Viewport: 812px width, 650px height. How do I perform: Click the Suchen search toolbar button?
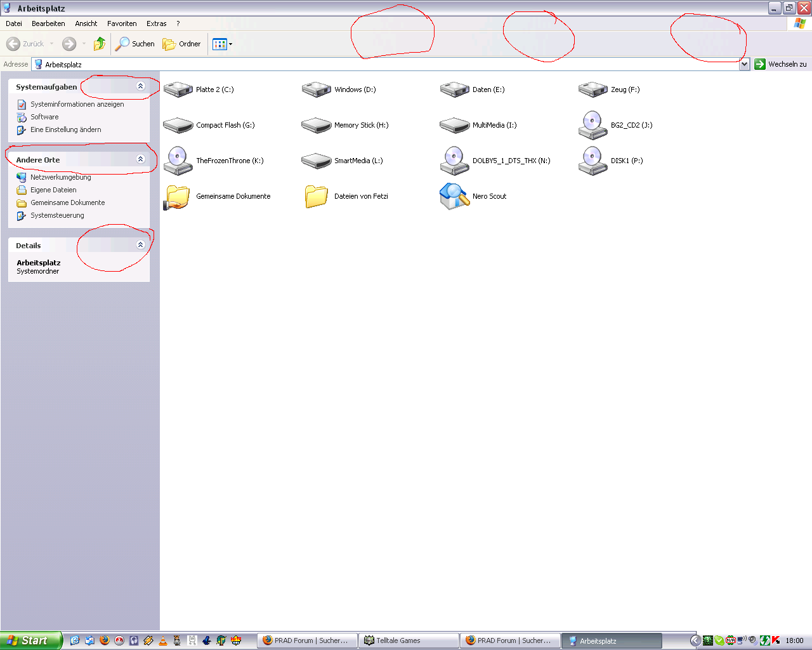click(x=135, y=44)
